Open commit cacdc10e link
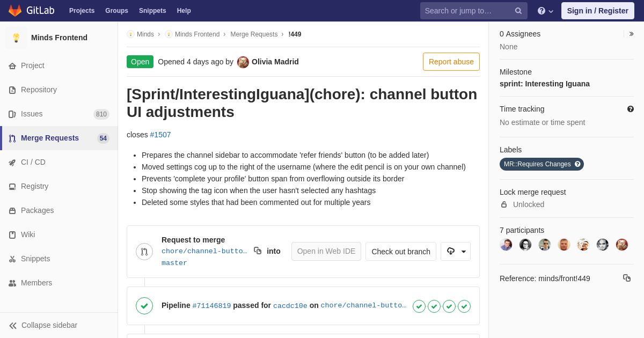The image size is (644, 338). pos(290,306)
